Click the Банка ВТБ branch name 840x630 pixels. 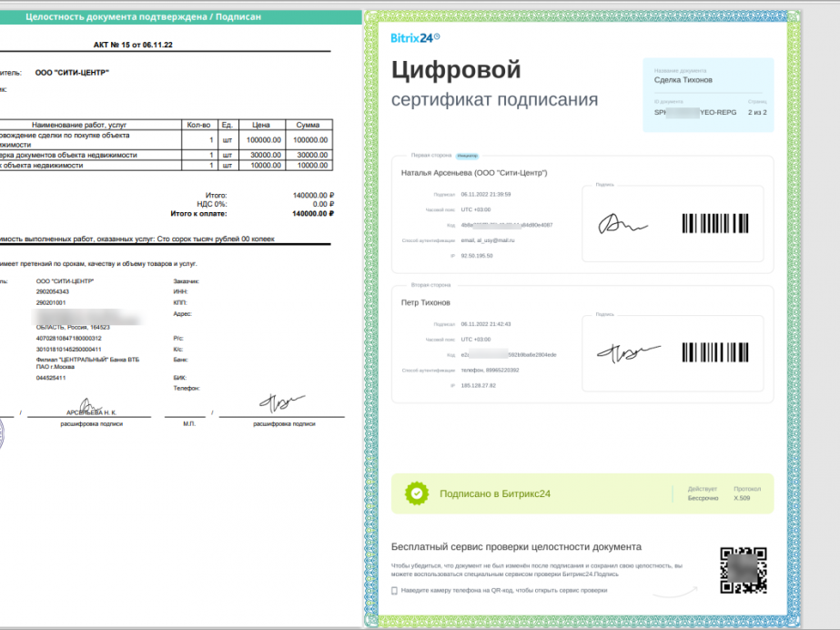[87, 363]
